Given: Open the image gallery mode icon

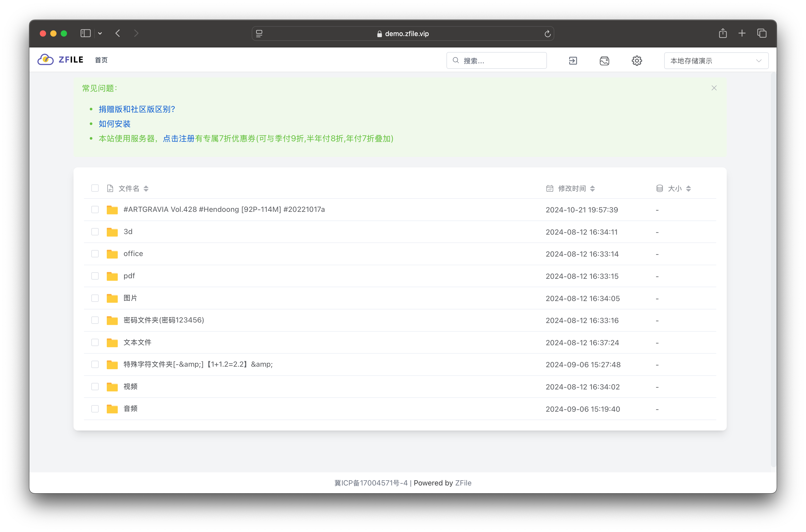Looking at the screenshot, I should pyautogui.click(x=604, y=61).
